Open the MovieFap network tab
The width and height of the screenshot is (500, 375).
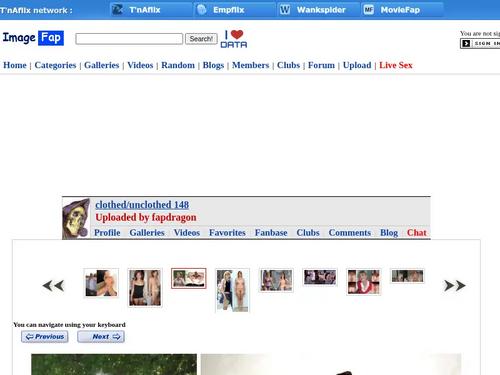[402, 10]
